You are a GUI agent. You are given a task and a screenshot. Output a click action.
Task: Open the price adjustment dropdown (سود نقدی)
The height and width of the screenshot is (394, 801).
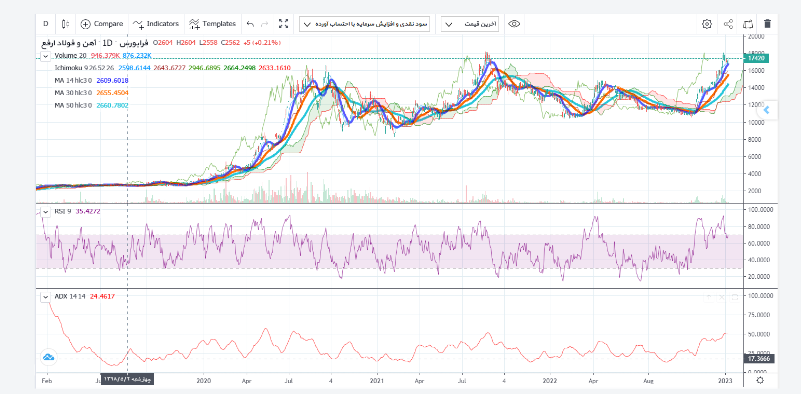pos(365,24)
